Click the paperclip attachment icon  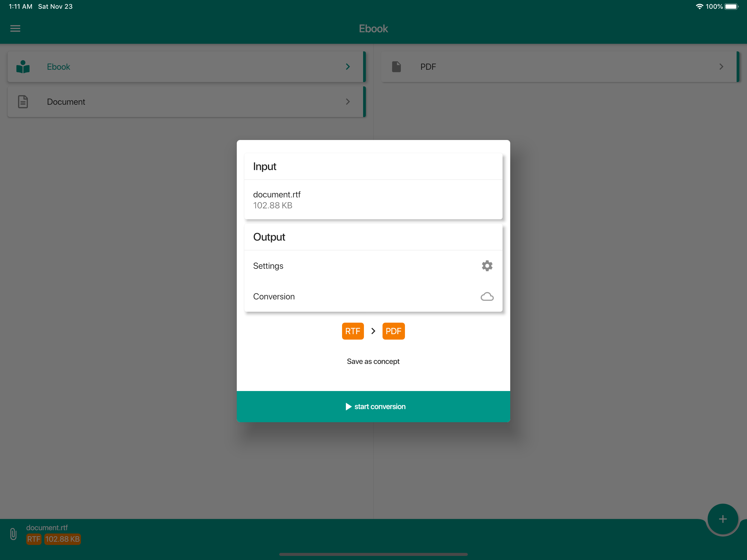(13, 534)
